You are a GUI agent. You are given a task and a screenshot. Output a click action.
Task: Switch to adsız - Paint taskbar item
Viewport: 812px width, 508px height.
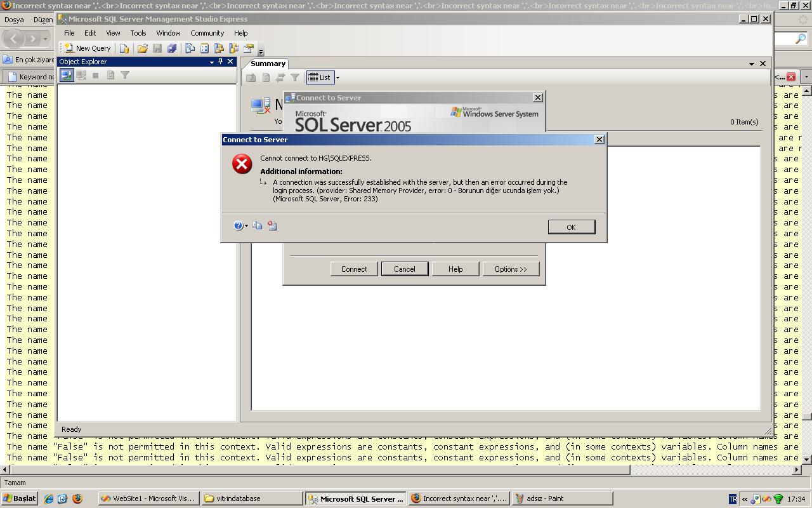[x=563, y=498]
